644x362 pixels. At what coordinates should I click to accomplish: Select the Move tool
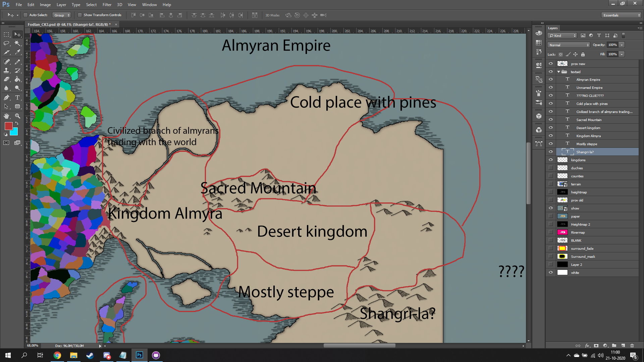click(x=17, y=35)
